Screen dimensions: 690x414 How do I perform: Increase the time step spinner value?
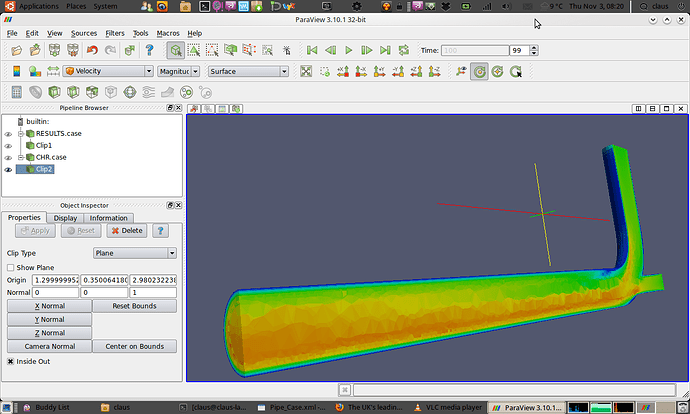pos(534,48)
